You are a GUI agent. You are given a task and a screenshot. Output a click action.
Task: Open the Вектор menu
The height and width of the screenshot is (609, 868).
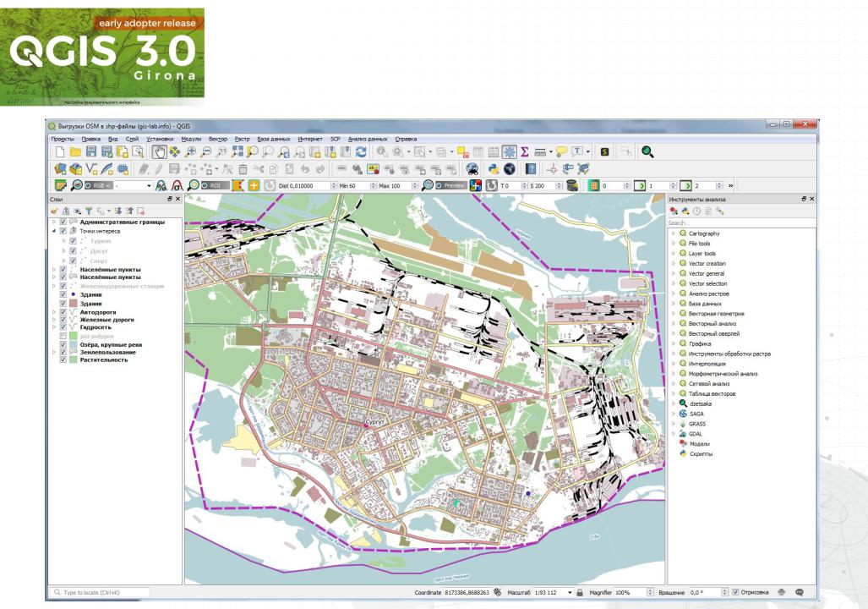(x=218, y=139)
